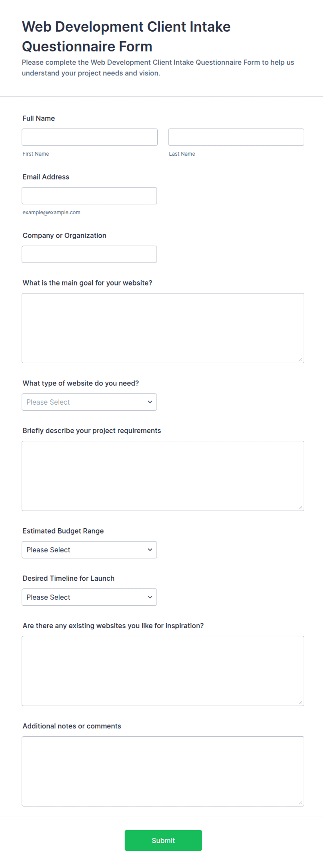Click the main goal for website textarea
323x868 pixels.
tap(163, 328)
